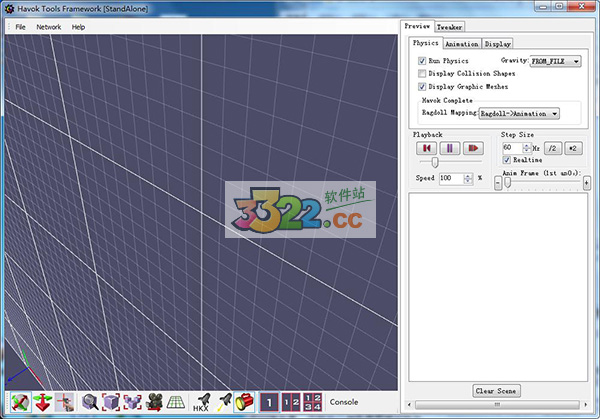Screen dimensions: 600x419
Task: Open the Gravity FROM_FILE dropdown
Action: 555,61
